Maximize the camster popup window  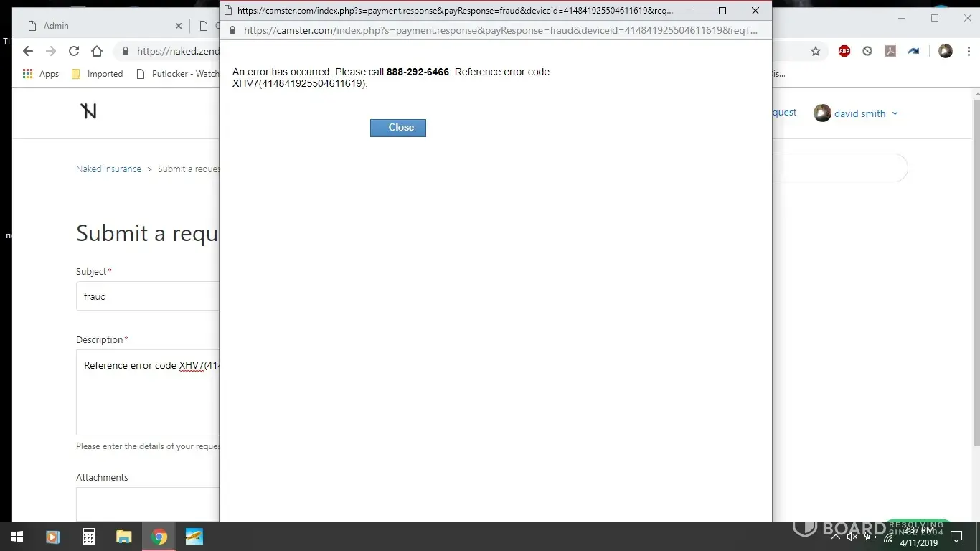722,11
